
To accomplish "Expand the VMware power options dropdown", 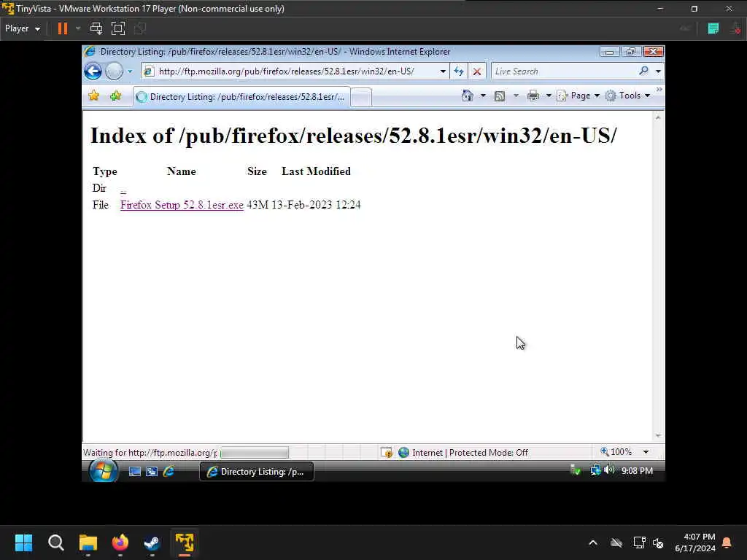I will 78,28.
